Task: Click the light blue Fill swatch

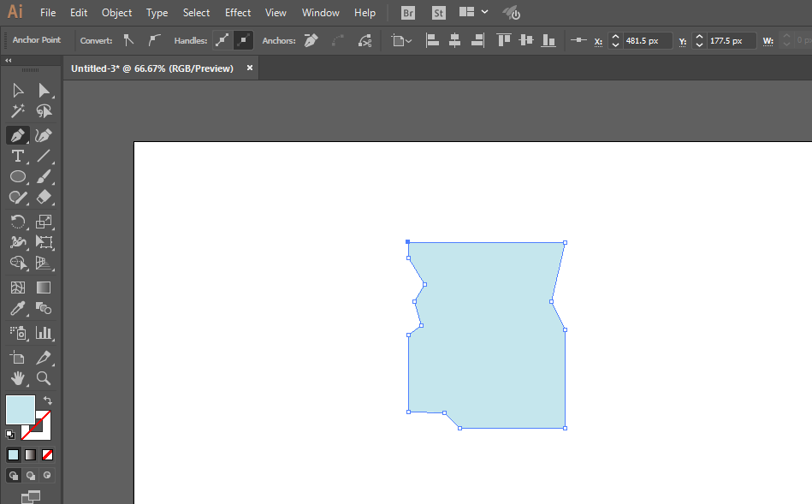Action: 19,408
